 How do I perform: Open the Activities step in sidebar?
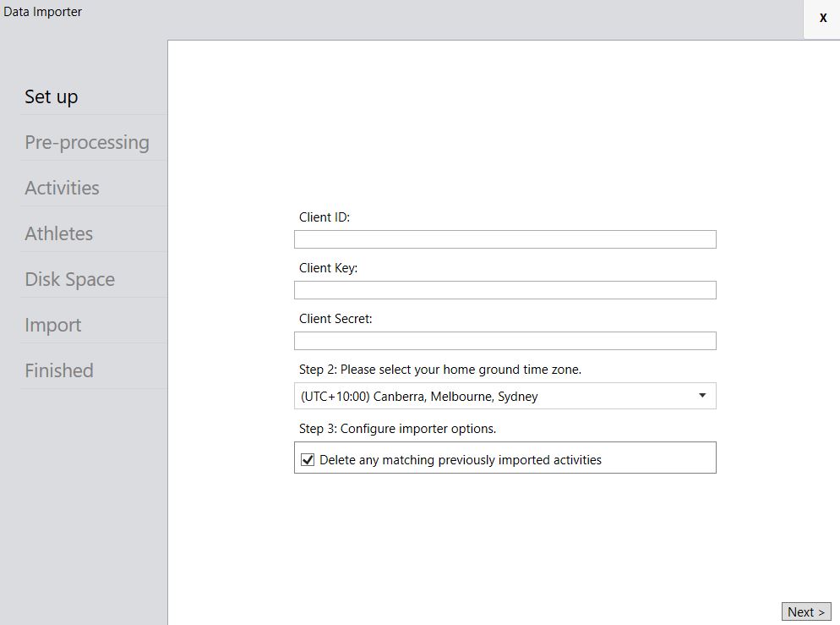pyautogui.click(x=63, y=188)
